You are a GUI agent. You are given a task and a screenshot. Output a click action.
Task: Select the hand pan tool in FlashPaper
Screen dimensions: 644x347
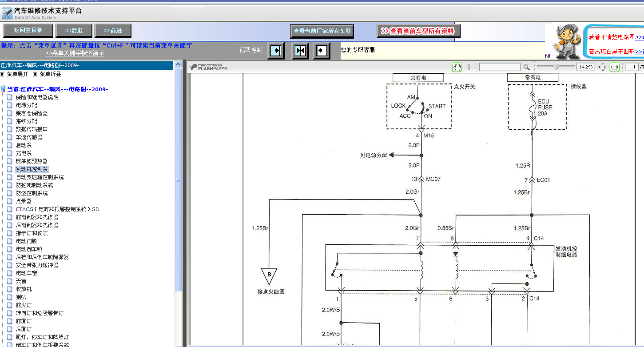(457, 67)
